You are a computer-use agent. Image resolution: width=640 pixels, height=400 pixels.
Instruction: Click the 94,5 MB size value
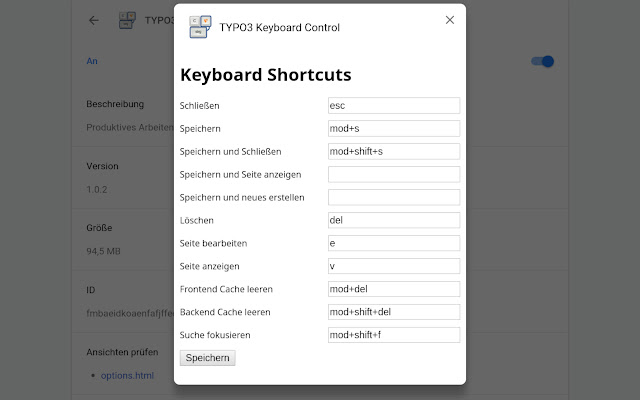(103, 251)
